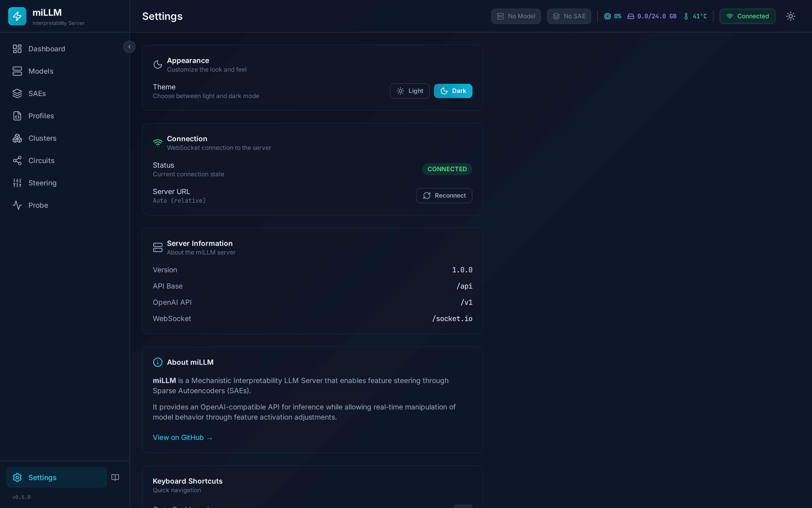Click the Circuits share-node icon
This screenshot has height=508, width=812.
click(x=17, y=161)
